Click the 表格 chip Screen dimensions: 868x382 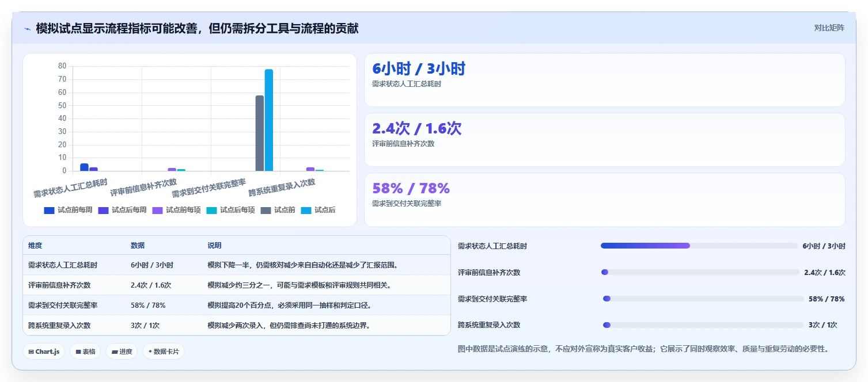pos(85,352)
